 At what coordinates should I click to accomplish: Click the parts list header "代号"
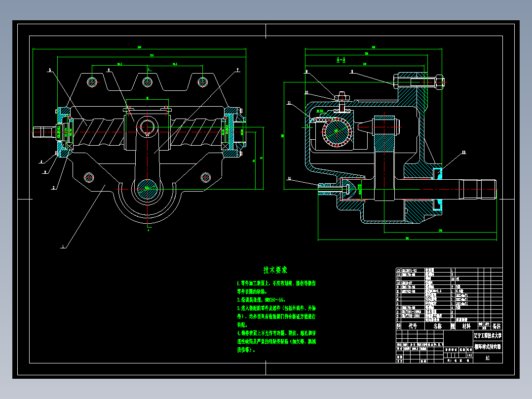click(413, 326)
